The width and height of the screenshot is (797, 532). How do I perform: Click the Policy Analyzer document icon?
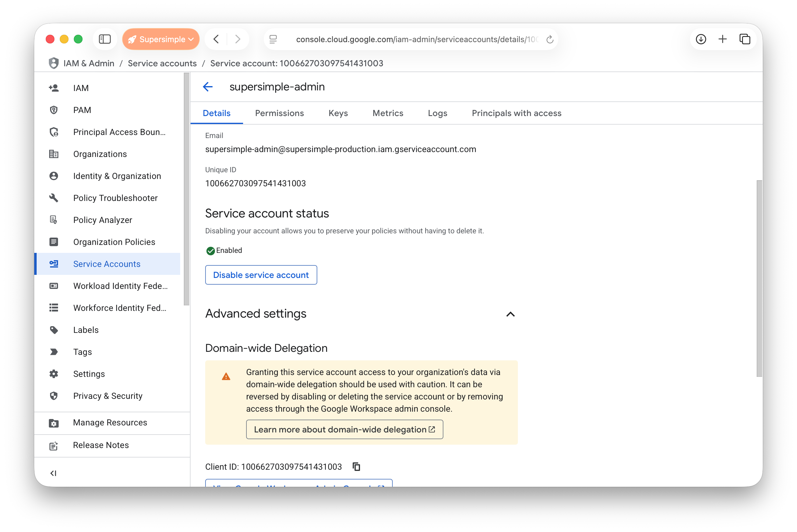(53, 220)
